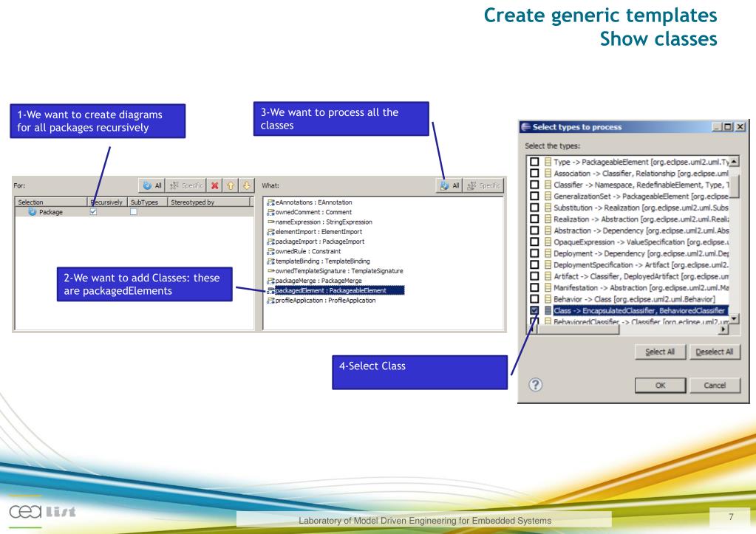This screenshot has width=756, height=534.
Task: Click the yellow move down arrow icon
Action: tap(246, 185)
